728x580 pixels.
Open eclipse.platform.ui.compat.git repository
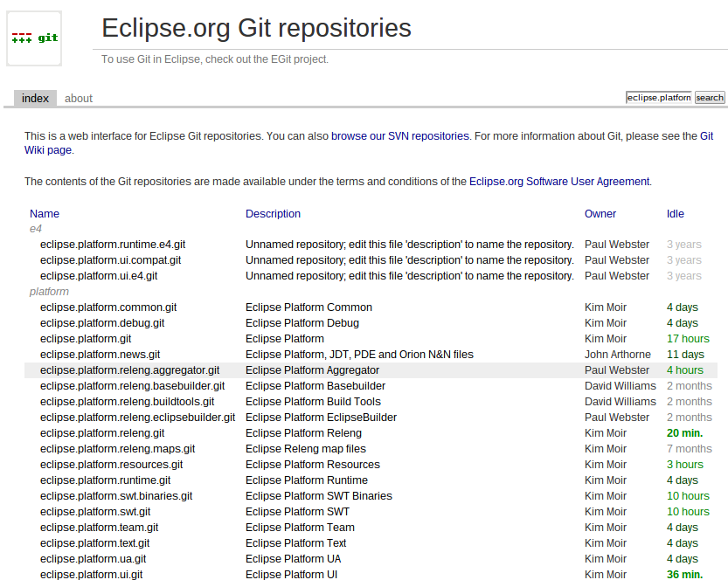click(110, 260)
